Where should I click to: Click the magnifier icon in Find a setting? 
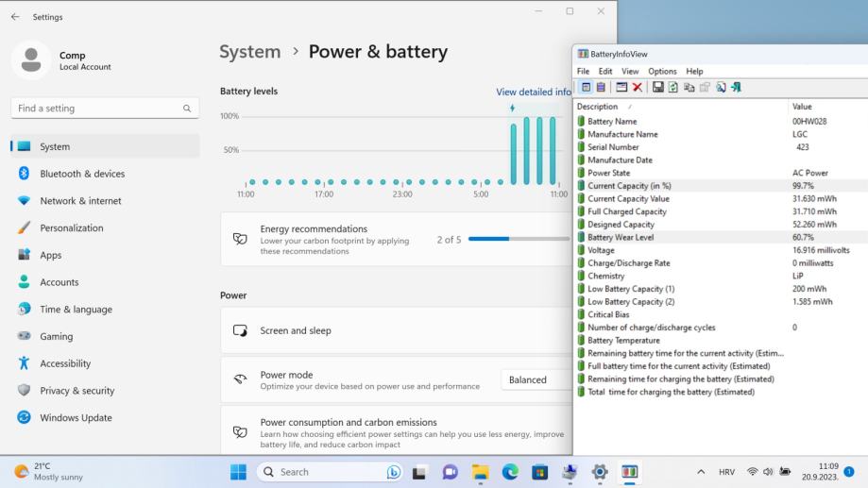tap(187, 109)
